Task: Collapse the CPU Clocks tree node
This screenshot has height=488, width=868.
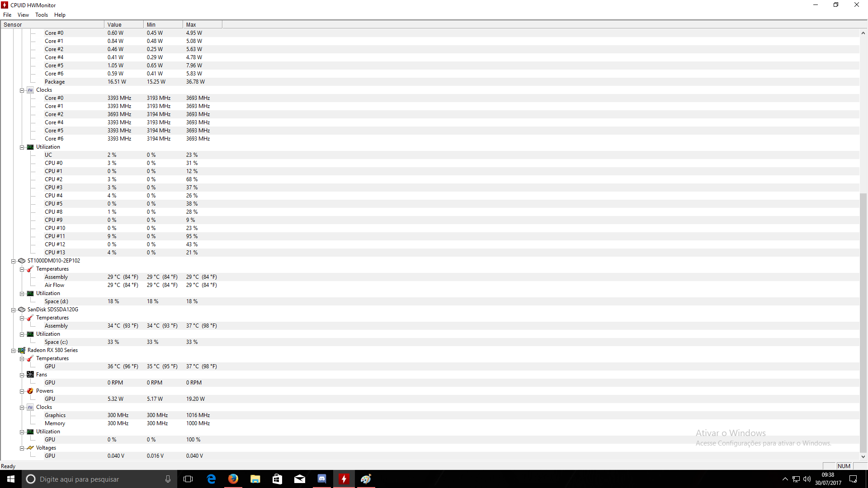Action: tap(22, 90)
